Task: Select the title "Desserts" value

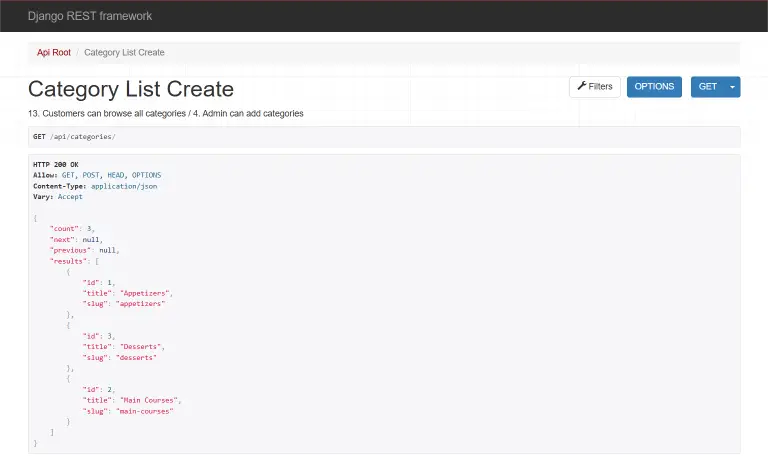Action: pos(142,347)
